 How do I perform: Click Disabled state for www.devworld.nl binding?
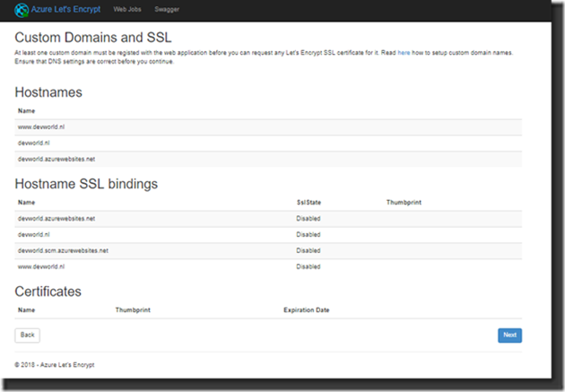(309, 266)
